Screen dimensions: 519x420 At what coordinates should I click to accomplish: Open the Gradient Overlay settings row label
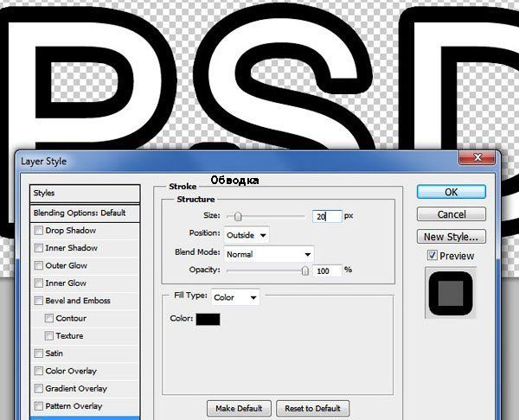click(x=76, y=388)
